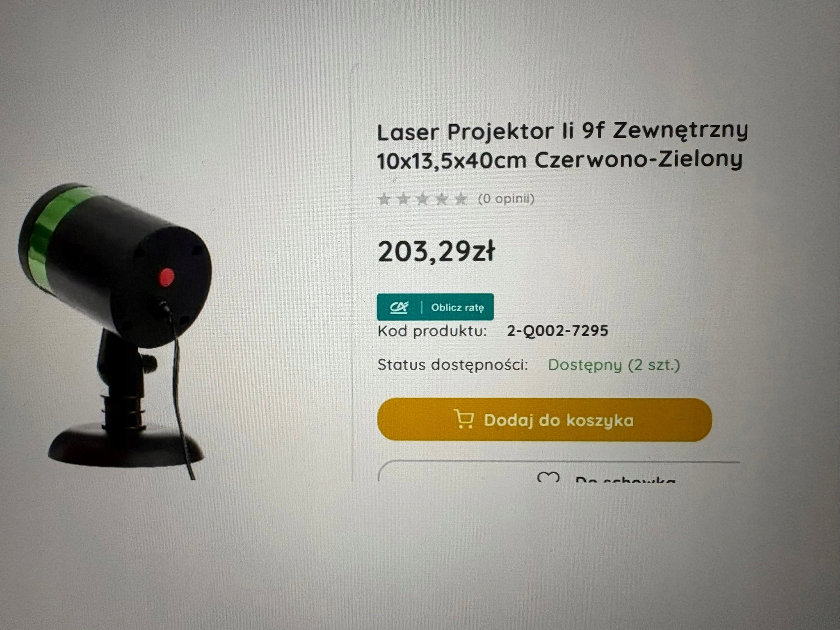
Task: Click the shopping cart icon
Action: 464,420
